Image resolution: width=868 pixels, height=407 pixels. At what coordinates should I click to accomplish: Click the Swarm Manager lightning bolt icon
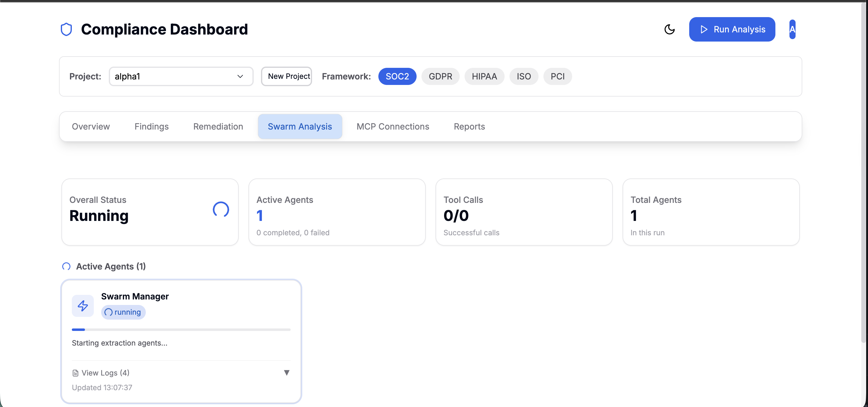[83, 306]
